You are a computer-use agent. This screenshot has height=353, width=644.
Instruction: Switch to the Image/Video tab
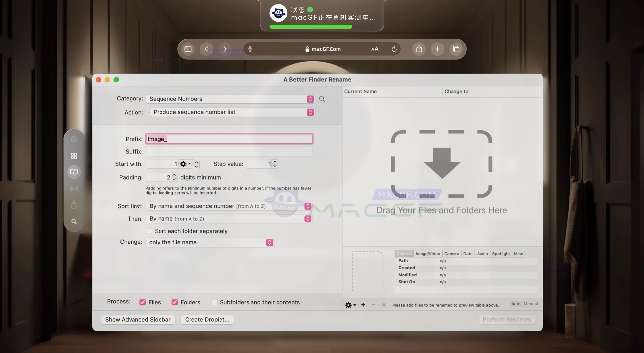(x=428, y=254)
